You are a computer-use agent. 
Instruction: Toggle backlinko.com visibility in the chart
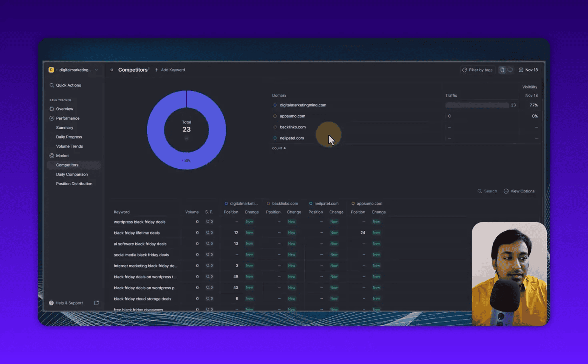pos(275,127)
